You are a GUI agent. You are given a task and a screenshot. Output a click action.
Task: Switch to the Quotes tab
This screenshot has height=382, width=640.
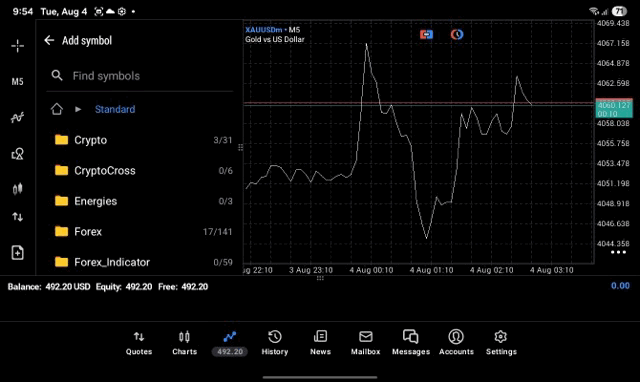point(139,343)
